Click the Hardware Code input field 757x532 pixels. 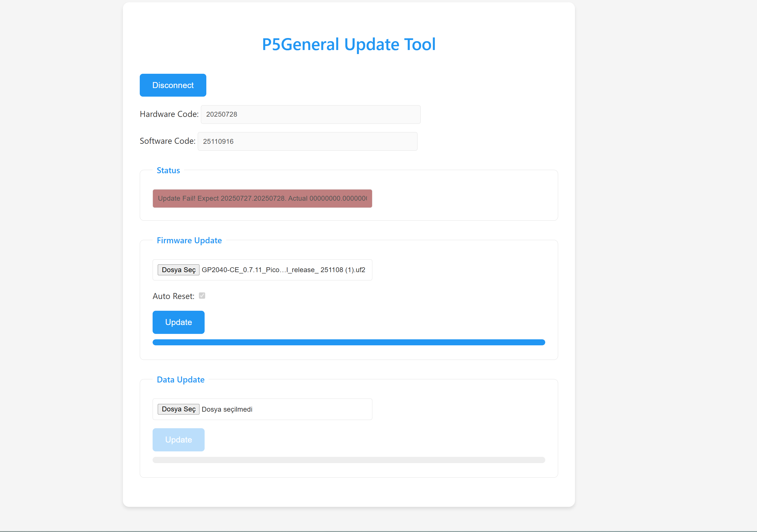point(310,114)
